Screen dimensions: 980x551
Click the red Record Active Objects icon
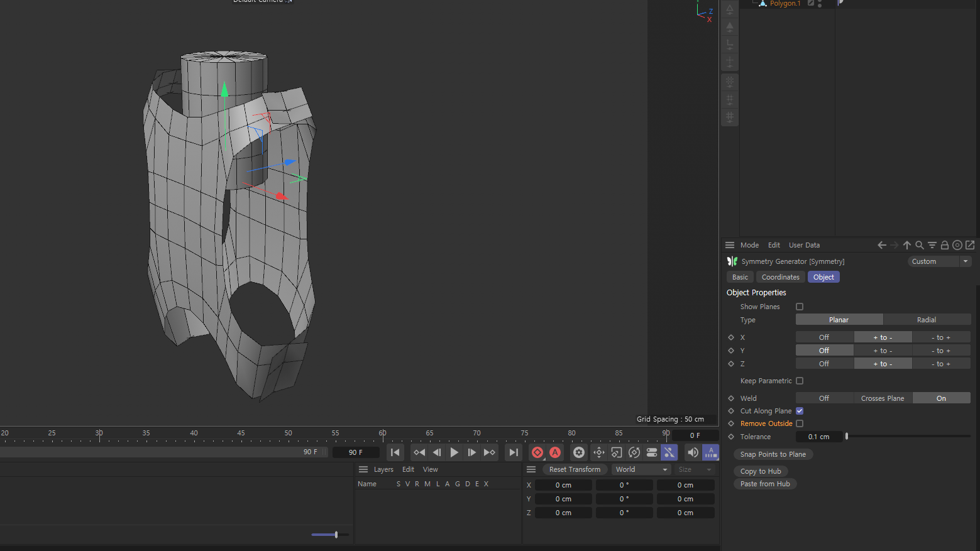pyautogui.click(x=537, y=452)
